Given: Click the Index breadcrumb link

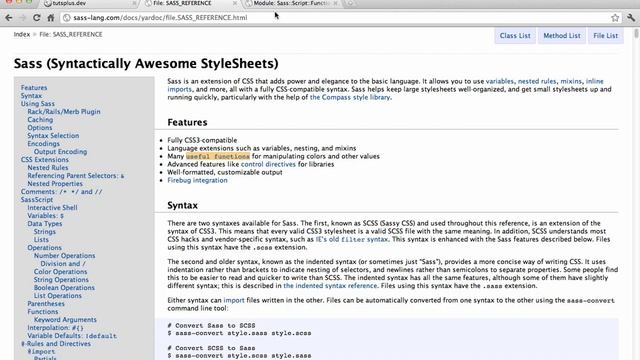Looking at the screenshot, I should tap(22, 34).
